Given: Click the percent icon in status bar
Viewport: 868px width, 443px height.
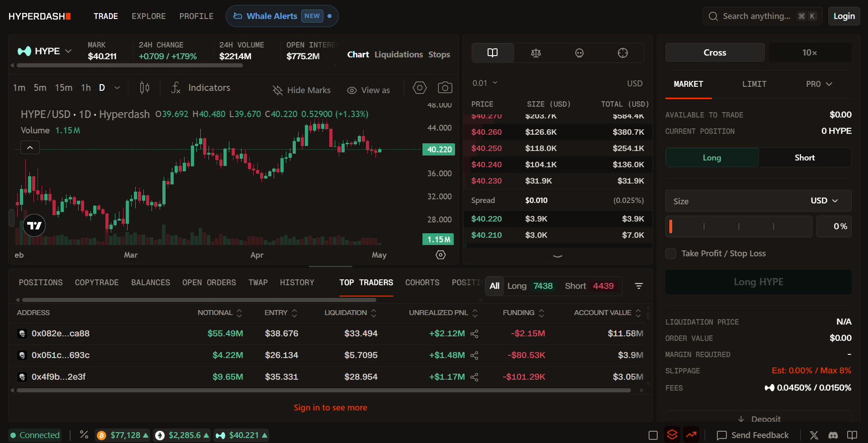Looking at the screenshot, I should click(84, 435).
